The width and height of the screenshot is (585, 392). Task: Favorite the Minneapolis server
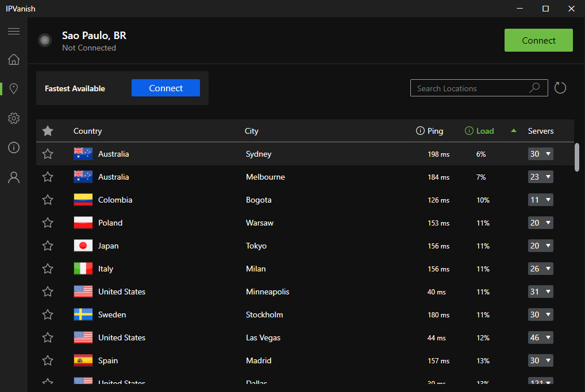click(48, 292)
